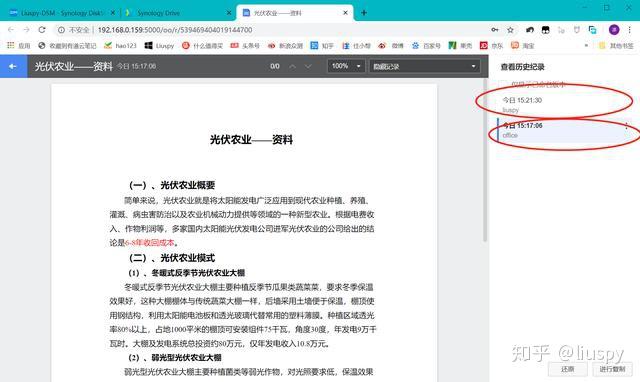Click the red text 6-8年收回成本

[150, 243]
